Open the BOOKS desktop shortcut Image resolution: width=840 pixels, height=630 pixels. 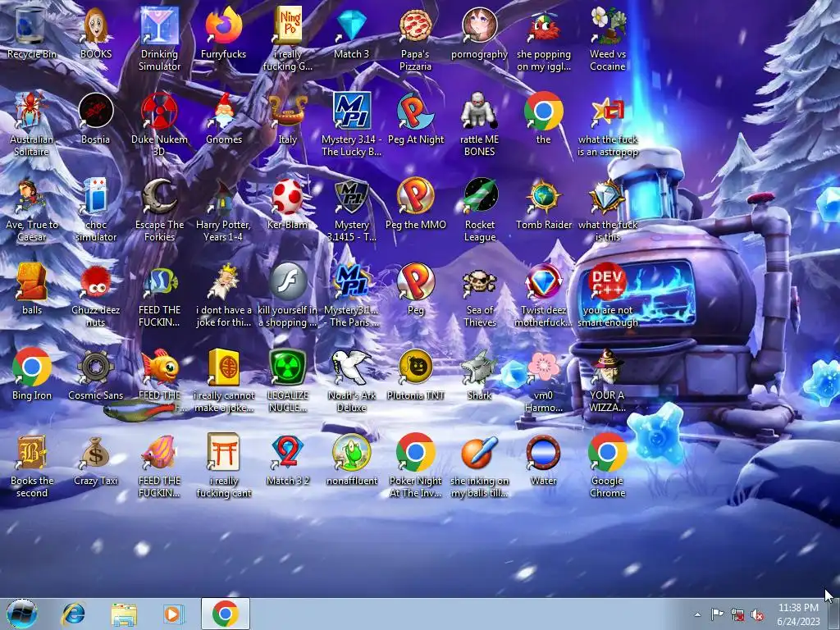click(x=95, y=32)
